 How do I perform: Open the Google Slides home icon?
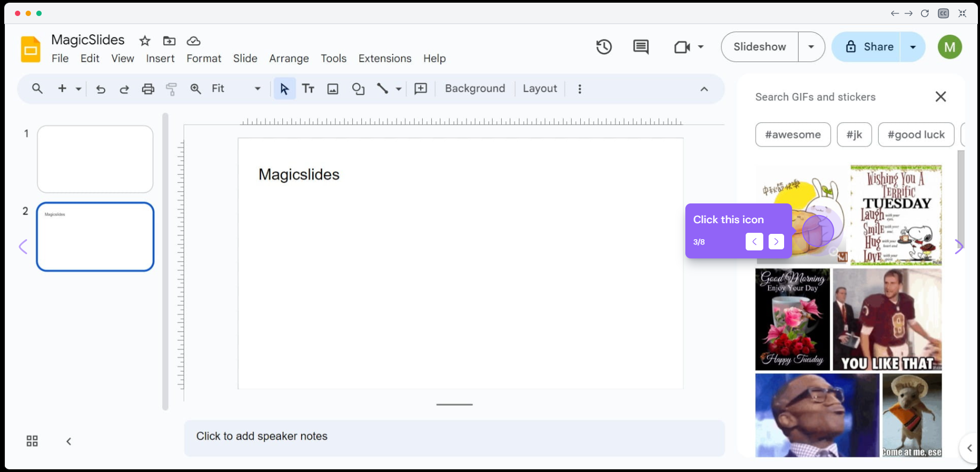coord(30,49)
